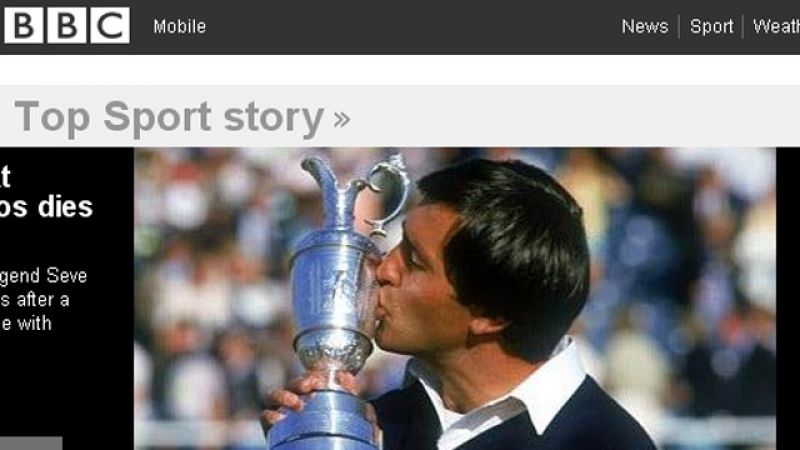Open the Mobile link in the header
The width and height of the screenshot is (800, 450).
click(x=180, y=27)
